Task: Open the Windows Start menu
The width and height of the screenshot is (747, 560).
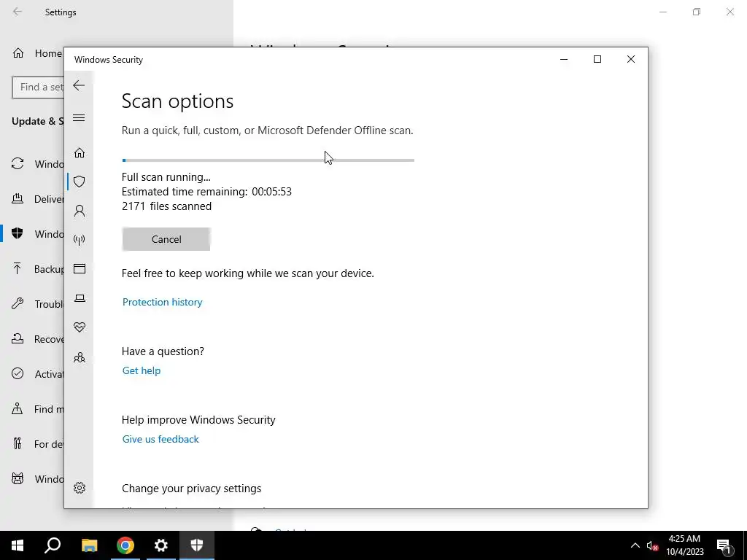Action: point(18,545)
